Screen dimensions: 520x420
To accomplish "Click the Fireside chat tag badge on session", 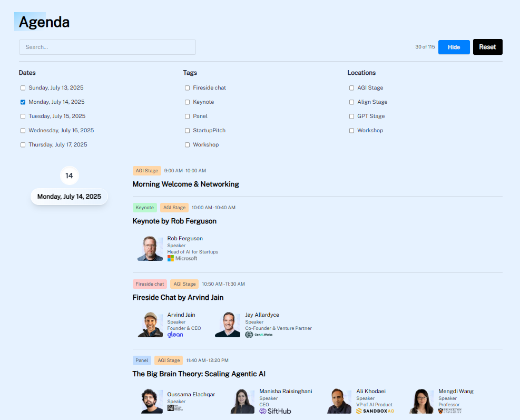I will [x=150, y=284].
